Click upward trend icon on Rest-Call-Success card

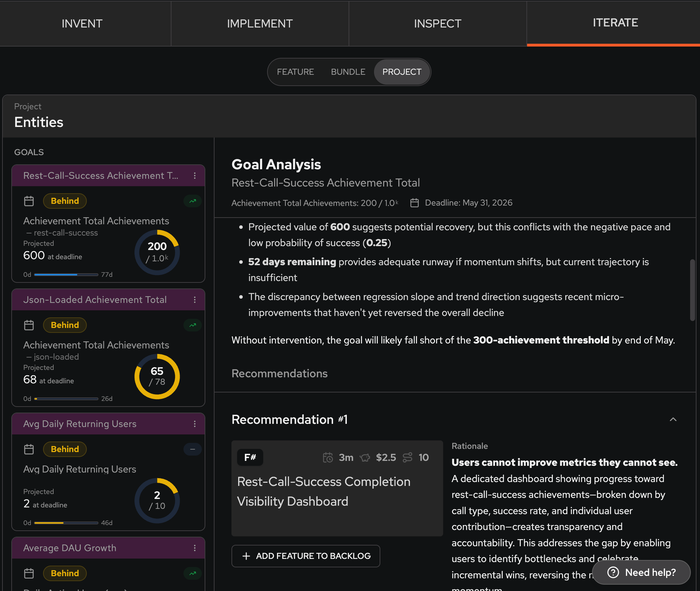193,201
